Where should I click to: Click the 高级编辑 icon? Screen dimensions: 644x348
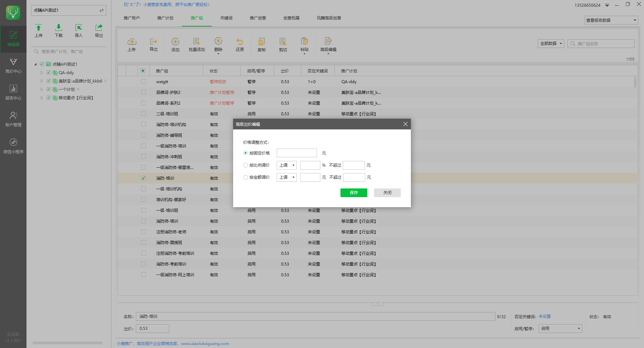point(328,41)
